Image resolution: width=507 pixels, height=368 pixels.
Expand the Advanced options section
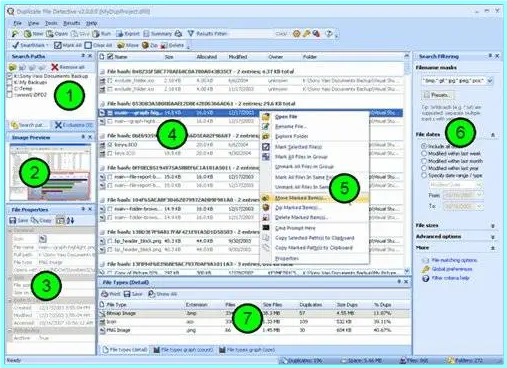click(x=493, y=237)
